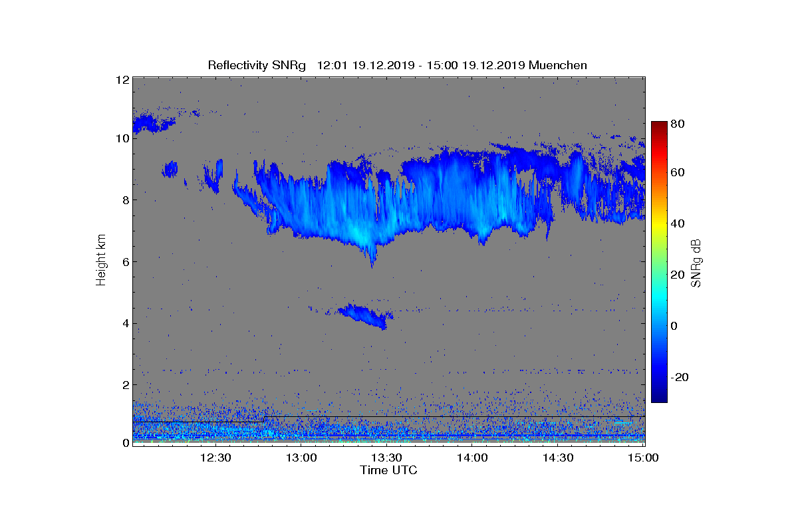Click the plot title "Reflectivity SNRg"
This screenshot has height=532, width=798.
pyautogui.click(x=257, y=65)
